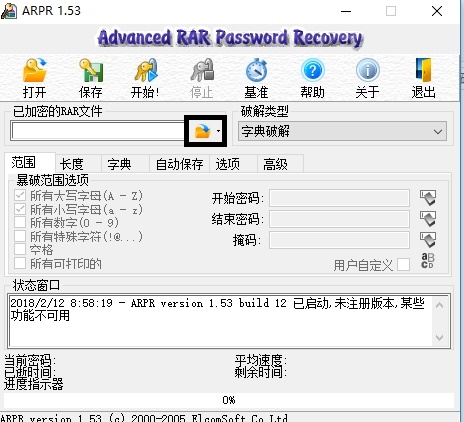Expand the 破解类型 字典破解 dropdown
Screen dimensions: 464x422
coord(342,131)
